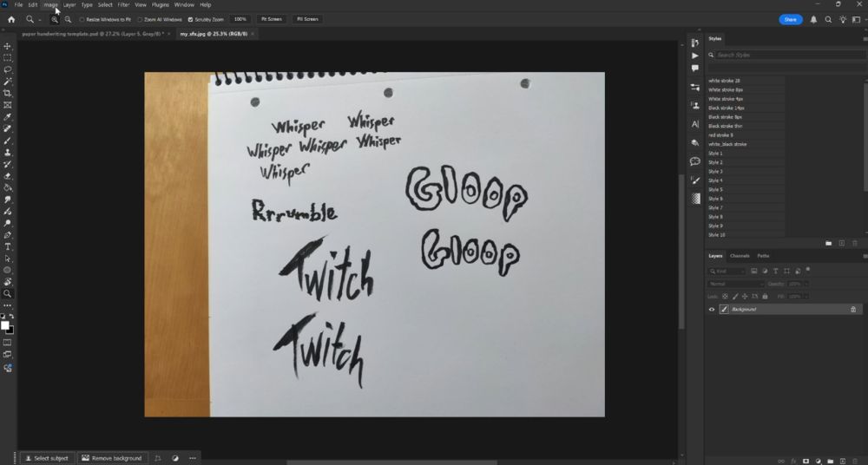
Task: Open the Comments panel icon
Action: 695,68
